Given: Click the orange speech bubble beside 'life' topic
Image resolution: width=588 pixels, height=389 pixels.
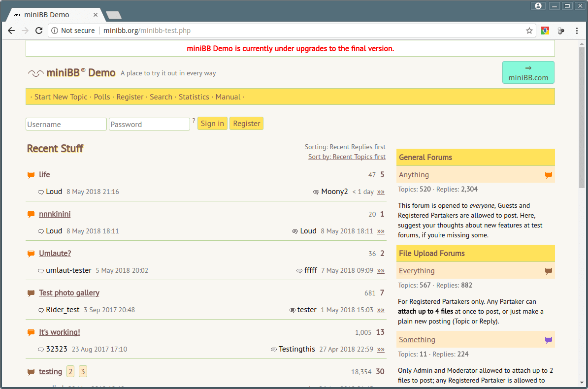Looking at the screenshot, I should point(31,175).
